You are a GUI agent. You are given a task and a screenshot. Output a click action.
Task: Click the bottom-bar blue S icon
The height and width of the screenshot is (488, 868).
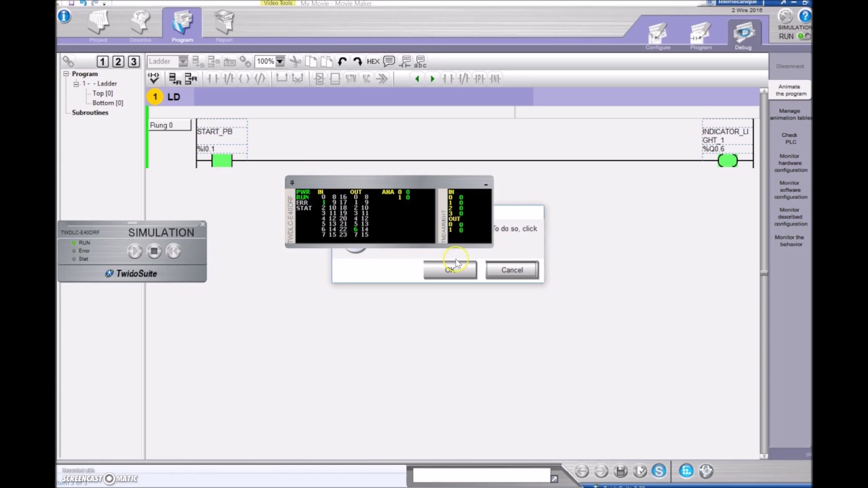[x=658, y=471]
